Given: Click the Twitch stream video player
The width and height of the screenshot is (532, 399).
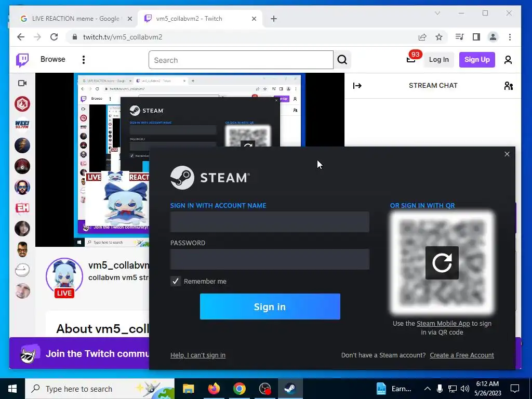Looking at the screenshot, I should pos(190,159).
